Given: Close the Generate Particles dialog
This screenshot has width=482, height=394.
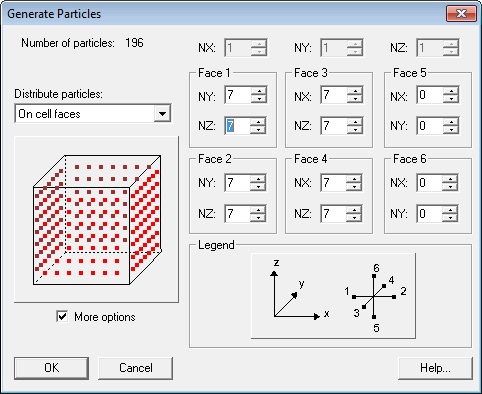Looking at the screenshot, I should tap(461, 14).
